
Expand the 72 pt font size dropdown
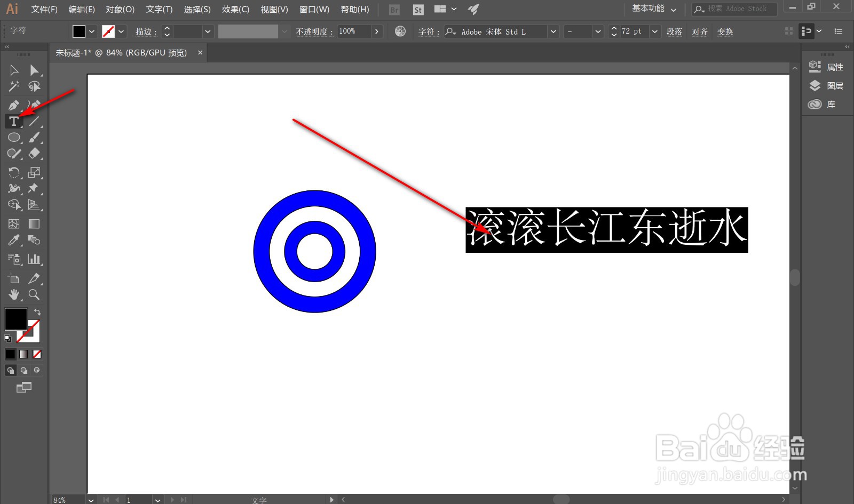tap(655, 31)
